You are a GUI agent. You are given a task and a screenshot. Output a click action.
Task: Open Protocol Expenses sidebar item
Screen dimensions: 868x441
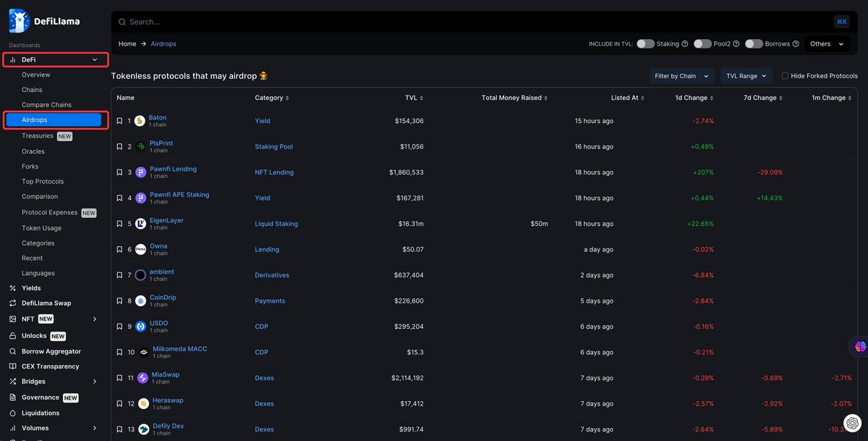tap(50, 213)
